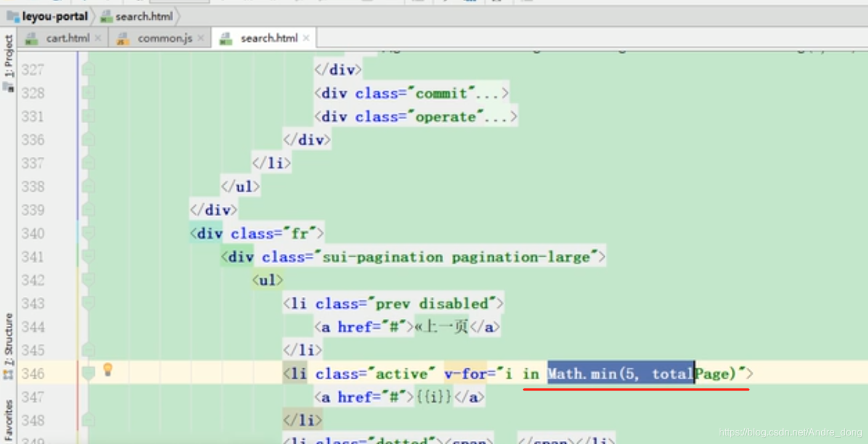
Task: Click leyou-portal in the navigation bar
Action: 55,17
